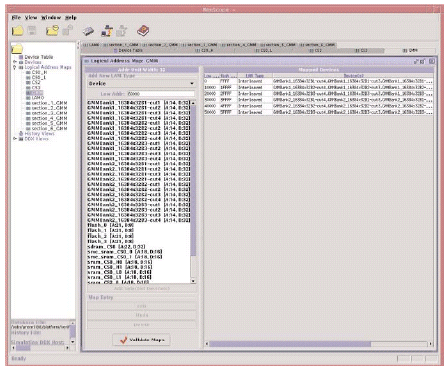The image size is (447, 369).
Task: Expand the Devices tree node
Action: (15, 62)
